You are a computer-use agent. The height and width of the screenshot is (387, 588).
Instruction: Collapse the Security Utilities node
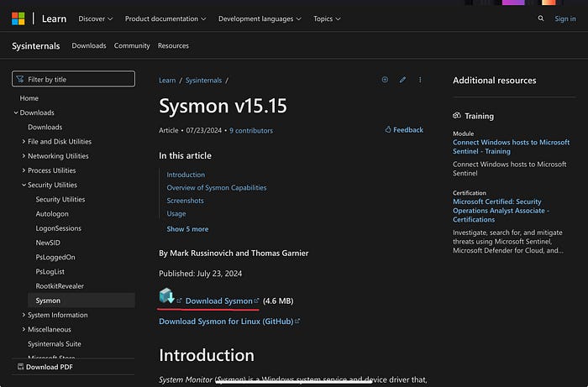pos(24,185)
